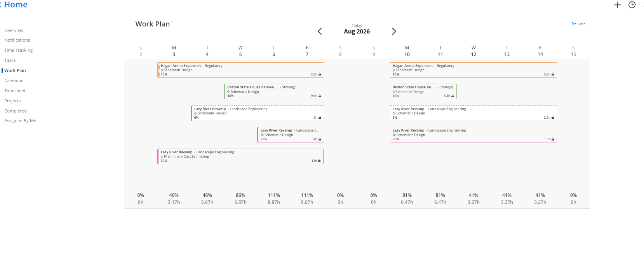Image resolution: width=644 pixels, height=265 pixels.
Task: Select Monday 10 column header
Action: [407, 51]
